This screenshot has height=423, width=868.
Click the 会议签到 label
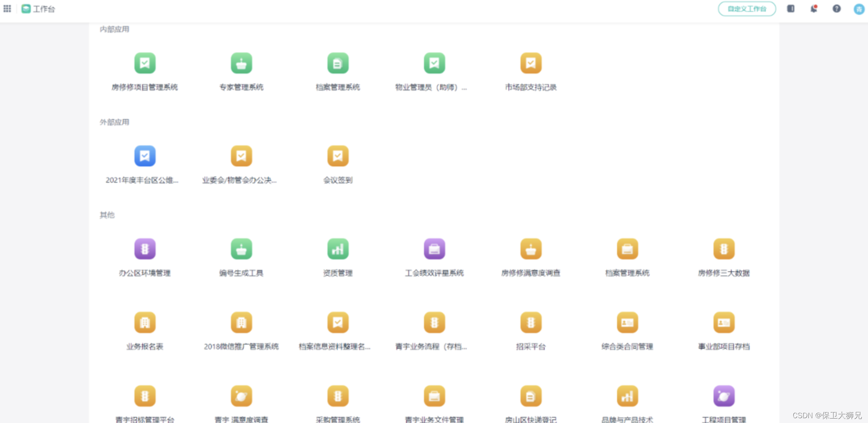(338, 180)
